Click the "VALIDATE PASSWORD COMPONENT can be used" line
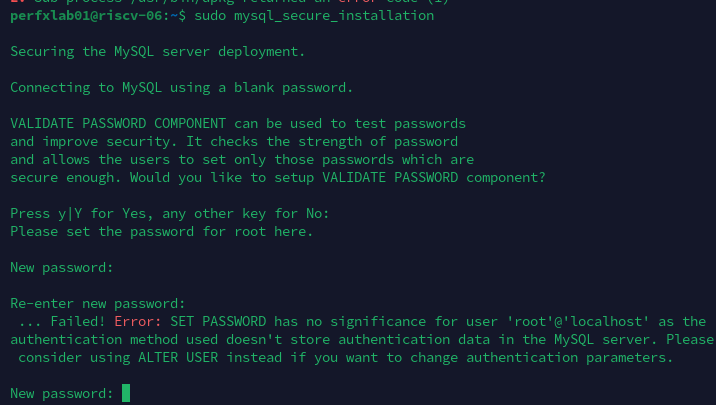 (238, 123)
